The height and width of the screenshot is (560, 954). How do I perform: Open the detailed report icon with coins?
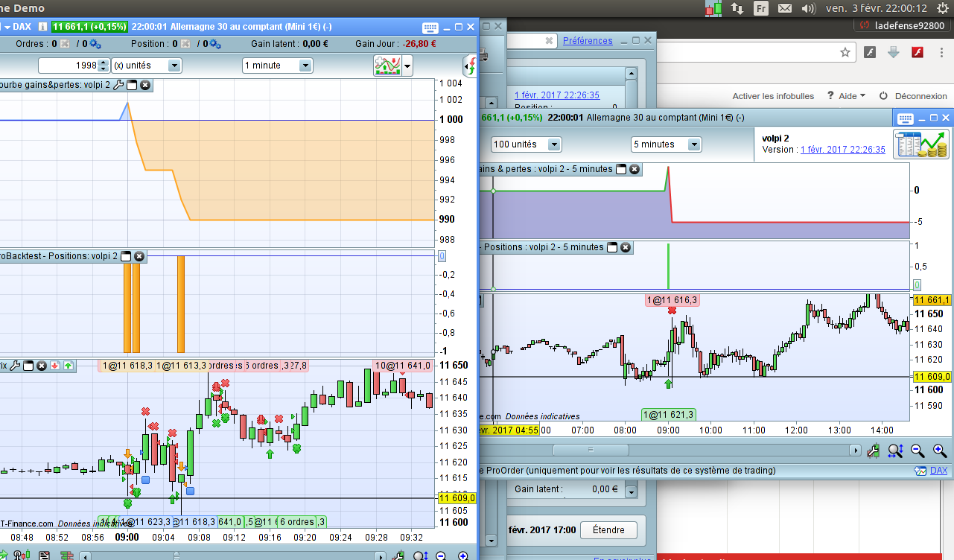click(921, 143)
